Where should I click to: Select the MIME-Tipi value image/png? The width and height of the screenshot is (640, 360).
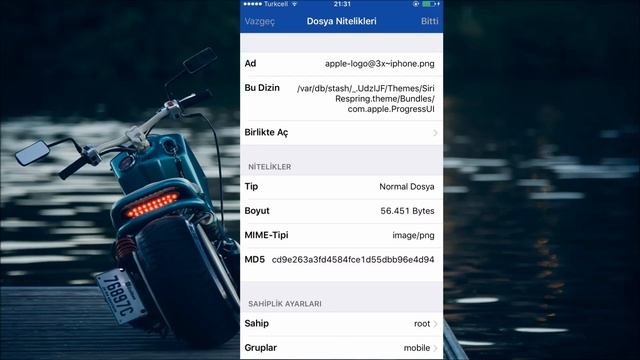tap(413, 236)
